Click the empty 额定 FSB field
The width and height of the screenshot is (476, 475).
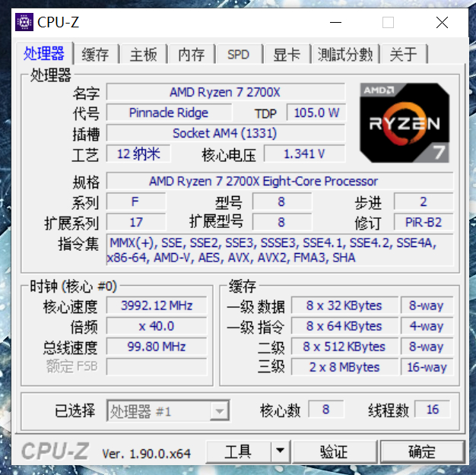157,366
